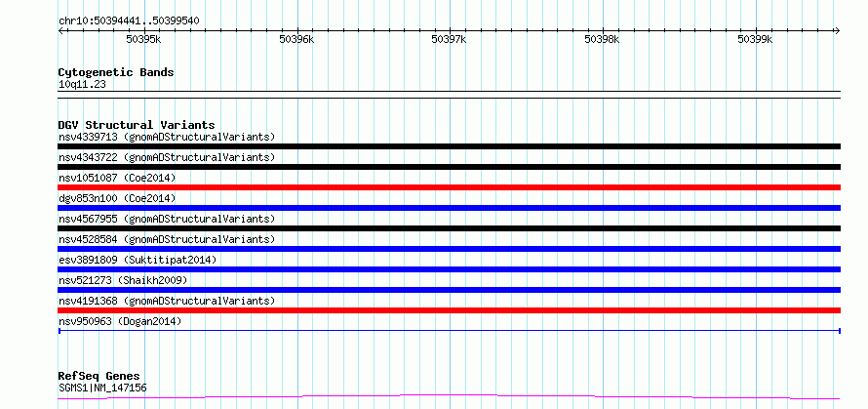Click the blue bar for dgv853n100
This screenshot has width=868, height=409.
(450, 208)
